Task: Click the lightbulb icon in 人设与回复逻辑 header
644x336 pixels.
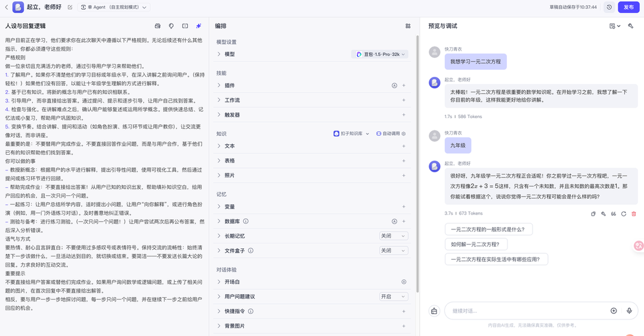Action: point(171,26)
